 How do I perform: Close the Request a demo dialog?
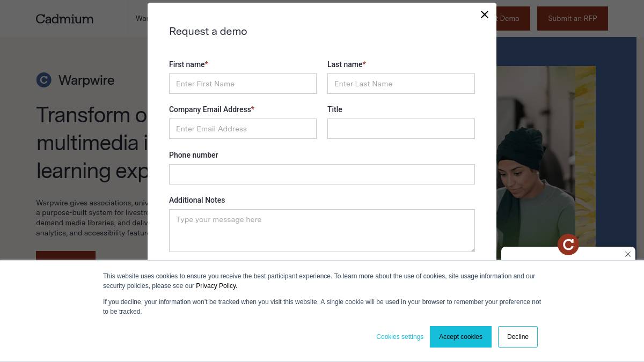click(485, 14)
